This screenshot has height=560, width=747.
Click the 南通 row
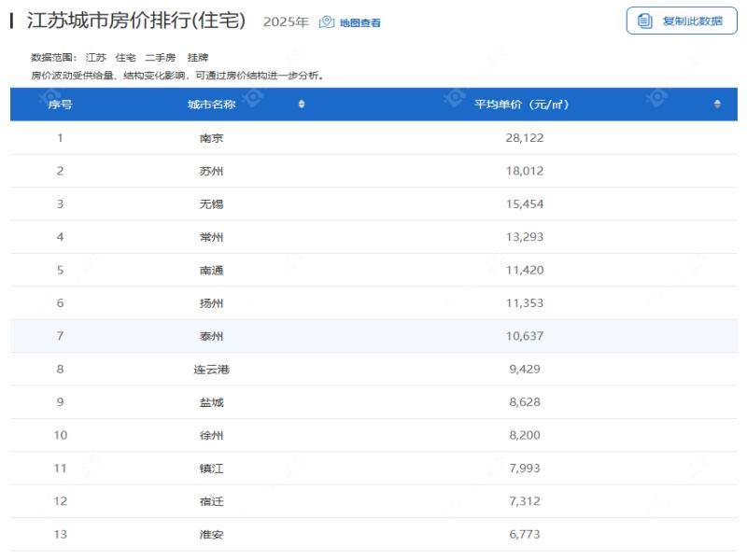coord(211,271)
